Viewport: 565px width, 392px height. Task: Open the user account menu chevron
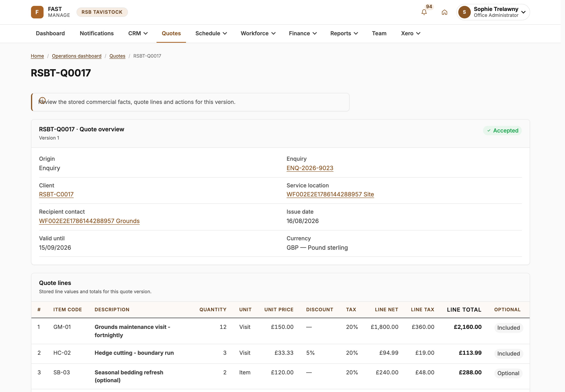[523, 12]
